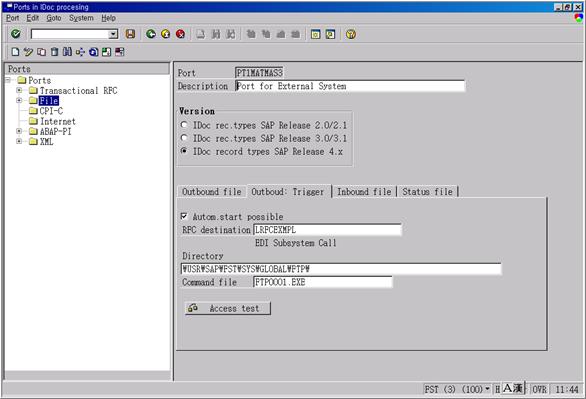Click the Copy port icon

(x=41, y=52)
